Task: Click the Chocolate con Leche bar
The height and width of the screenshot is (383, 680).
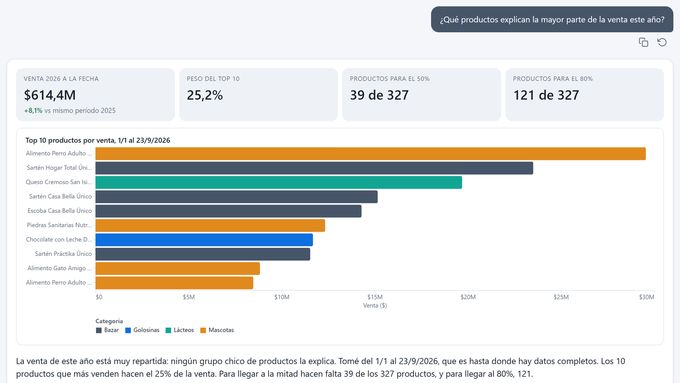Action: tap(204, 239)
